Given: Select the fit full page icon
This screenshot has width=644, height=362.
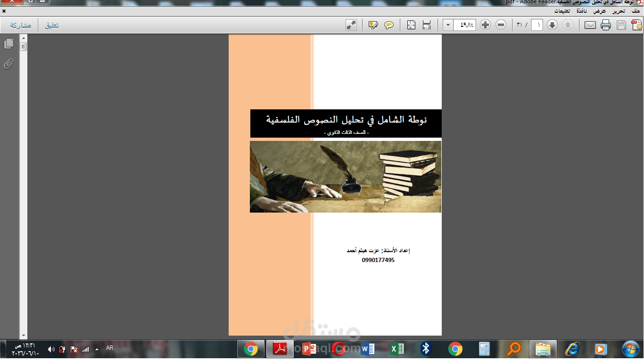Looking at the screenshot, I should [x=411, y=25].
